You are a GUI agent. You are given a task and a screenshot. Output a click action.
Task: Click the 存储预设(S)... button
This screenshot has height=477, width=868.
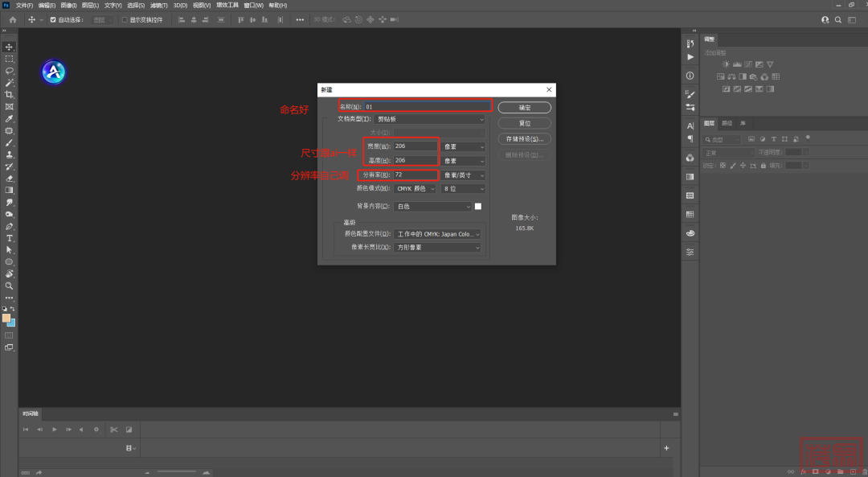[x=524, y=139]
